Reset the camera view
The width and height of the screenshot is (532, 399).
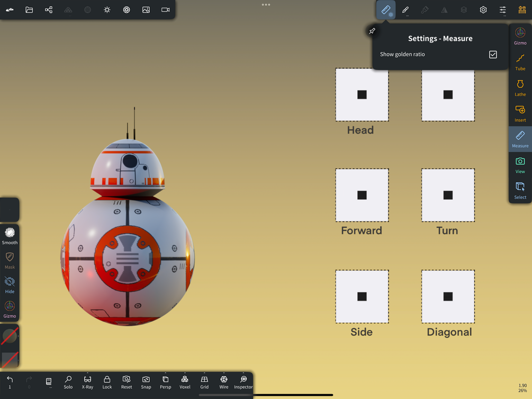point(127,382)
